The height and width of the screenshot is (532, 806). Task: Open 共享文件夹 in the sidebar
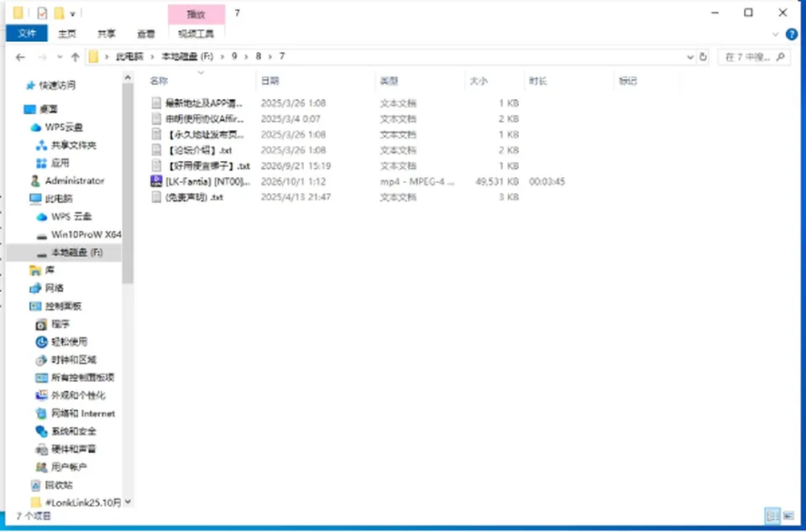[x=74, y=145]
